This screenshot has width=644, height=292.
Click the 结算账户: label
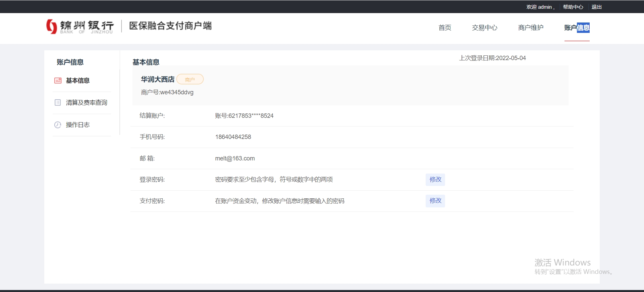(x=152, y=116)
